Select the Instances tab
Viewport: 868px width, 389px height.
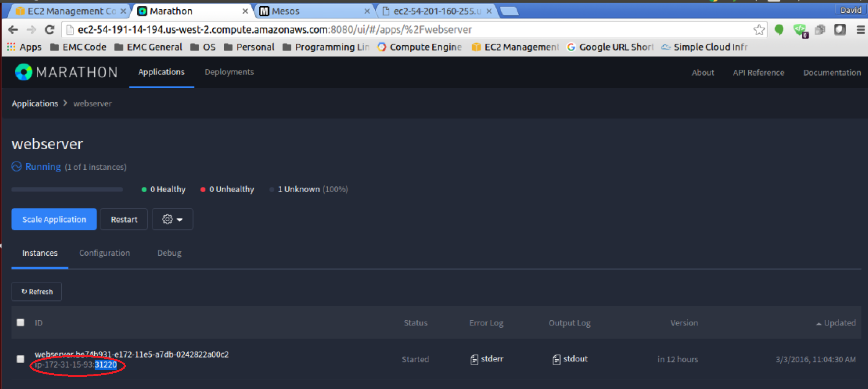coord(40,253)
